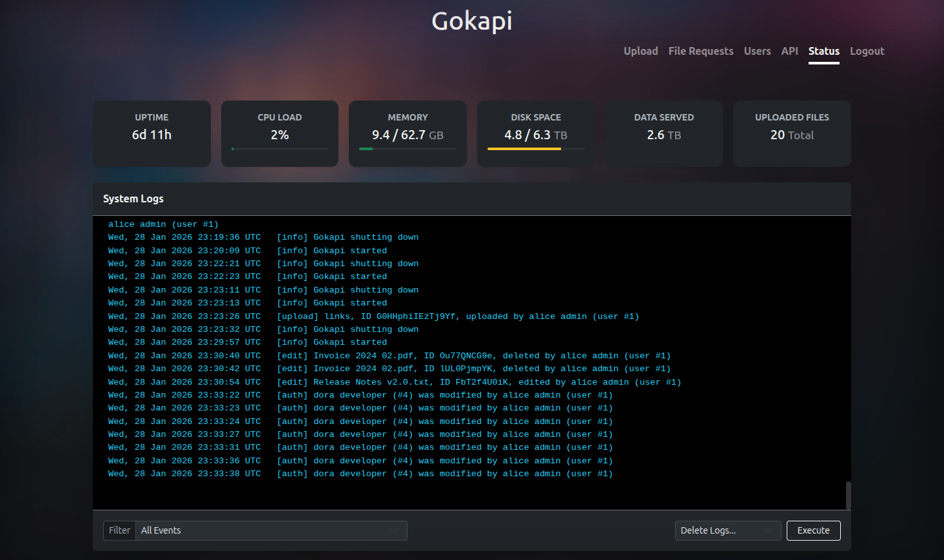Viewport: 944px width, 560px height.
Task: Click the CPU load progress bar
Action: (x=280, y=149)
